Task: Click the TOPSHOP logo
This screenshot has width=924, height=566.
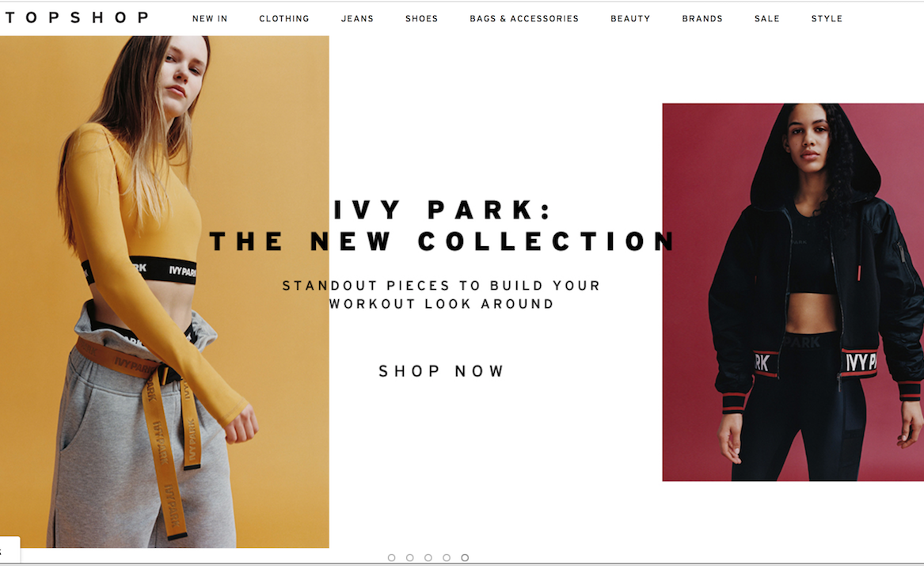Action: point(77,17)
